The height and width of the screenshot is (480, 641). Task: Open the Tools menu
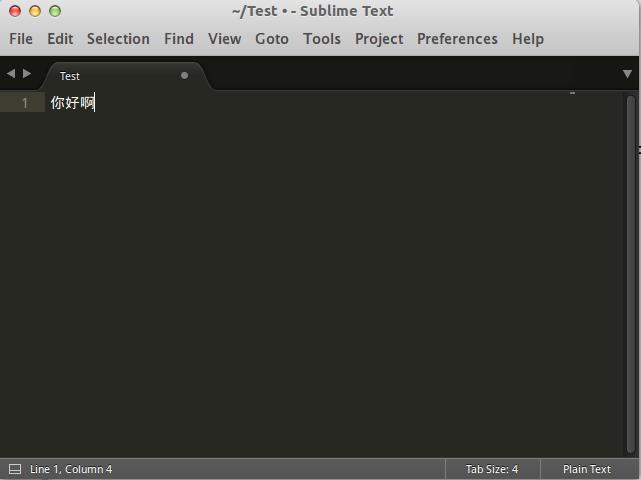tap(321, 39)
